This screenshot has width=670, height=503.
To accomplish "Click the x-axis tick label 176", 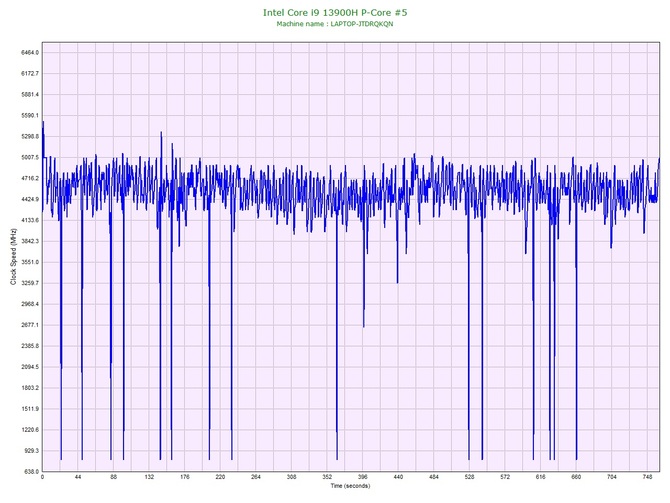I will coord(185,477).
